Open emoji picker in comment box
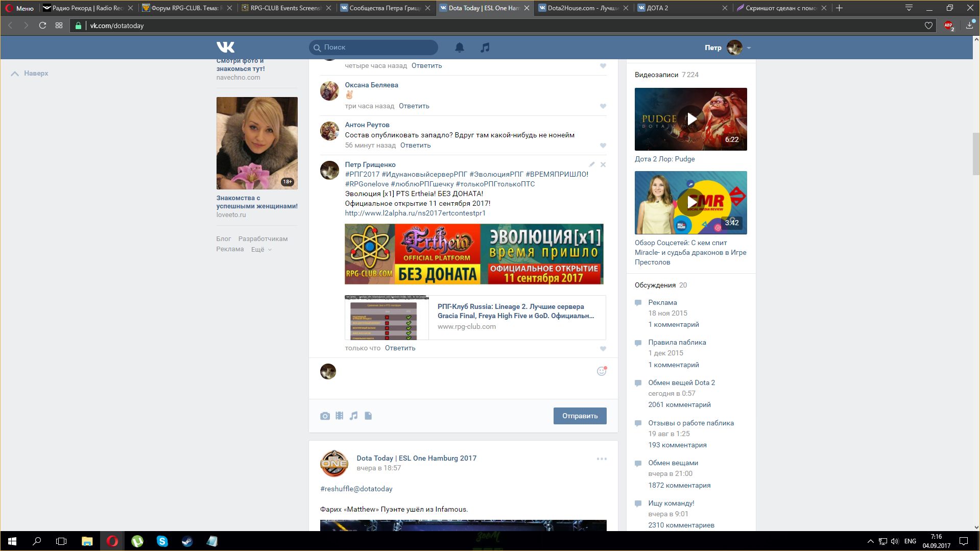 (x=602, y=371)
